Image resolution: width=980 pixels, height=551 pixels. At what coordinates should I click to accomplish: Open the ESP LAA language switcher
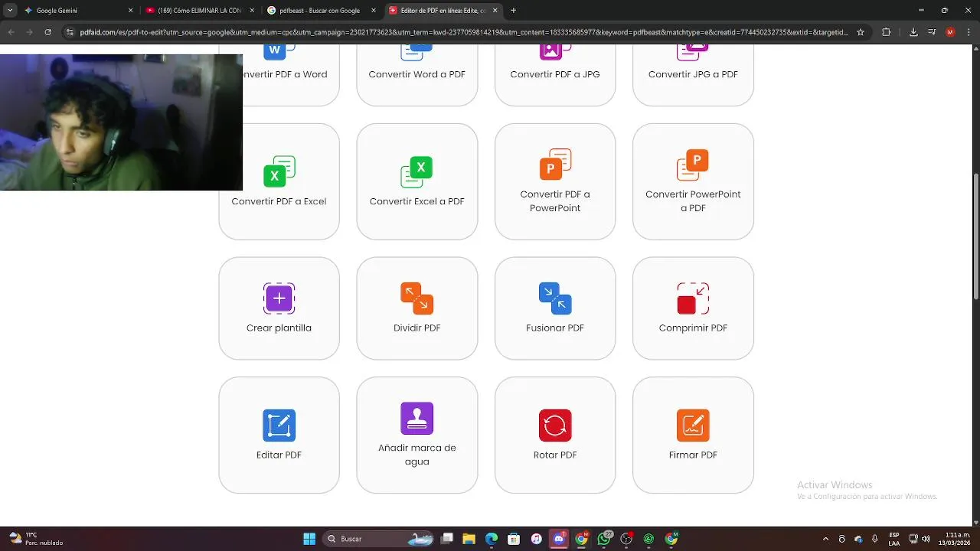(894, 539)
